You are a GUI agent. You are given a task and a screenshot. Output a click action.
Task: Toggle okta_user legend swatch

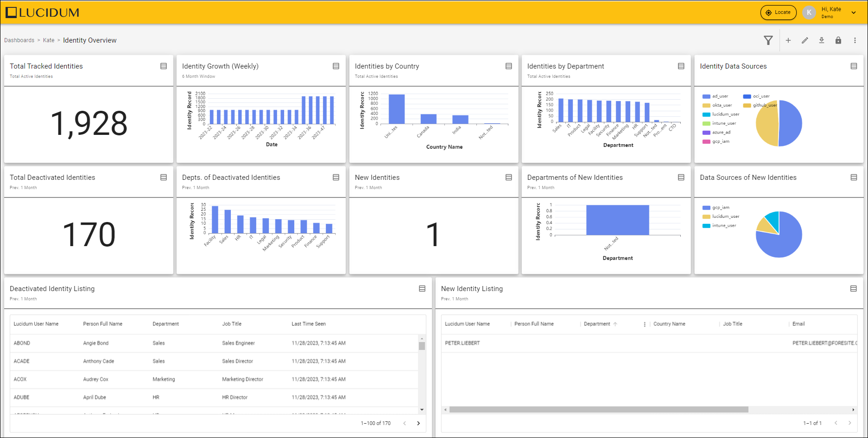[706, 105]
